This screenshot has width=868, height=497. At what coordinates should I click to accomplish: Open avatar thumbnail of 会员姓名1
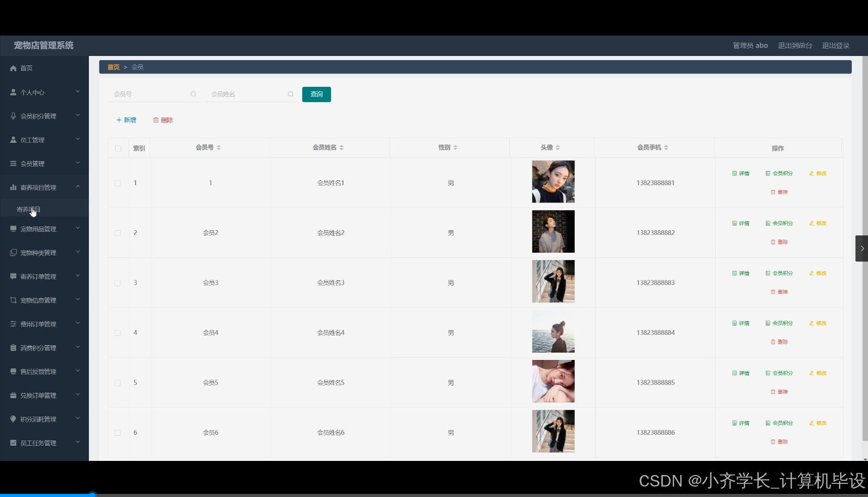coord(553,182)
